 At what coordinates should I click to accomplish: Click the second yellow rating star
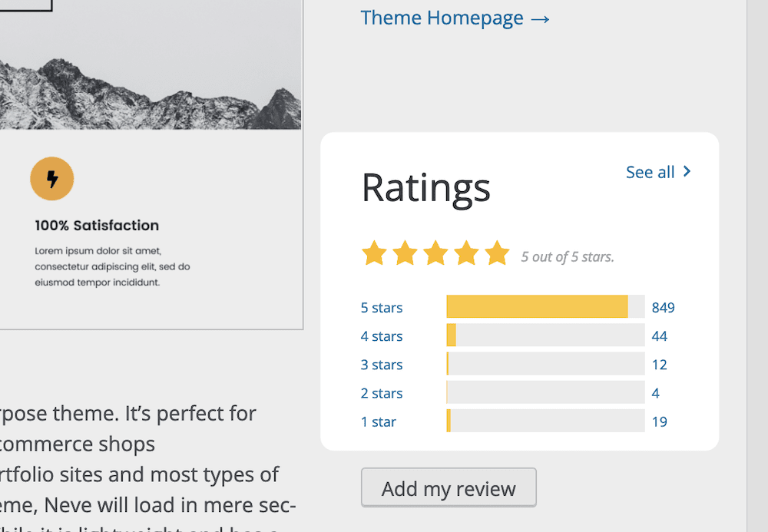click(x=406, y=253)
